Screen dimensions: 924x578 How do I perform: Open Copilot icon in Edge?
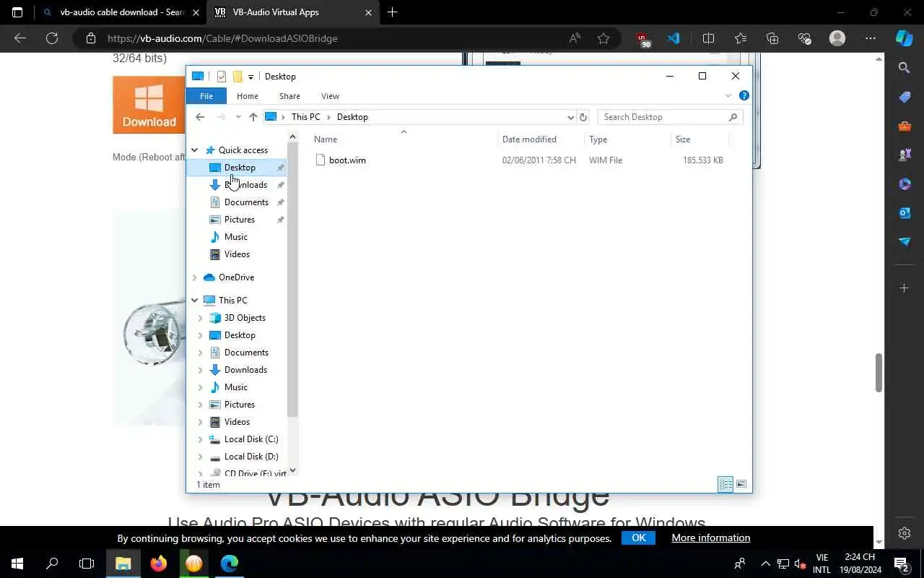pos(904,38)
